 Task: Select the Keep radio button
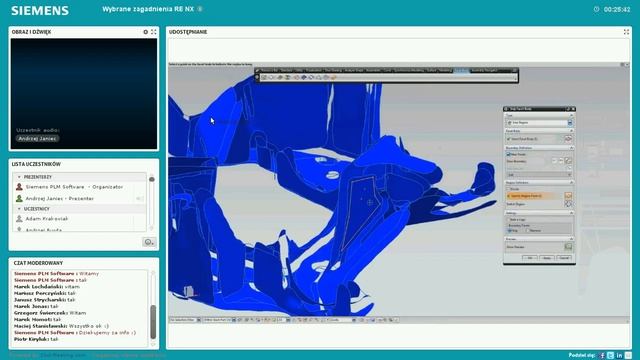pos(509,231)
